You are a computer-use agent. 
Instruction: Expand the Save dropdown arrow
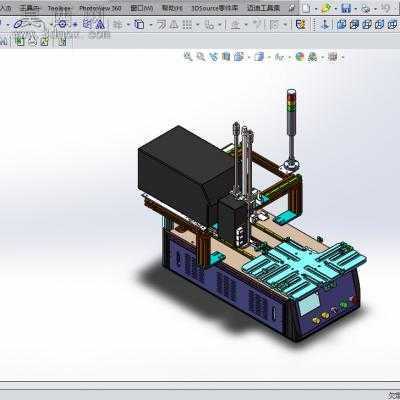coord(356,9)
